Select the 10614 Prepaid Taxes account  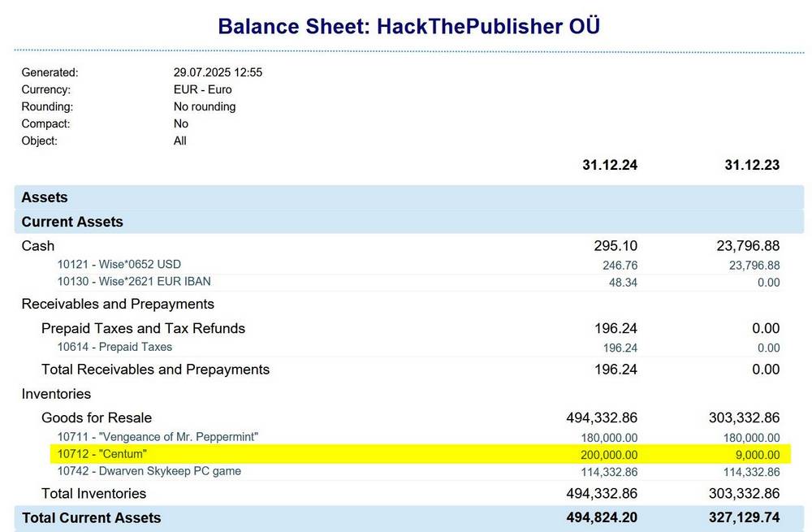(x=114, y=347)
